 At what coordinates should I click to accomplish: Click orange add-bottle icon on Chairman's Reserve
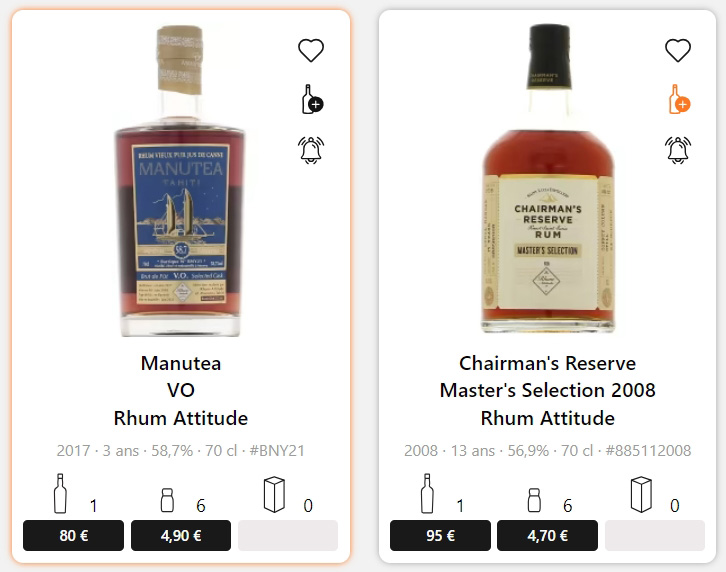pyautogui.click(x=678, y=100)
